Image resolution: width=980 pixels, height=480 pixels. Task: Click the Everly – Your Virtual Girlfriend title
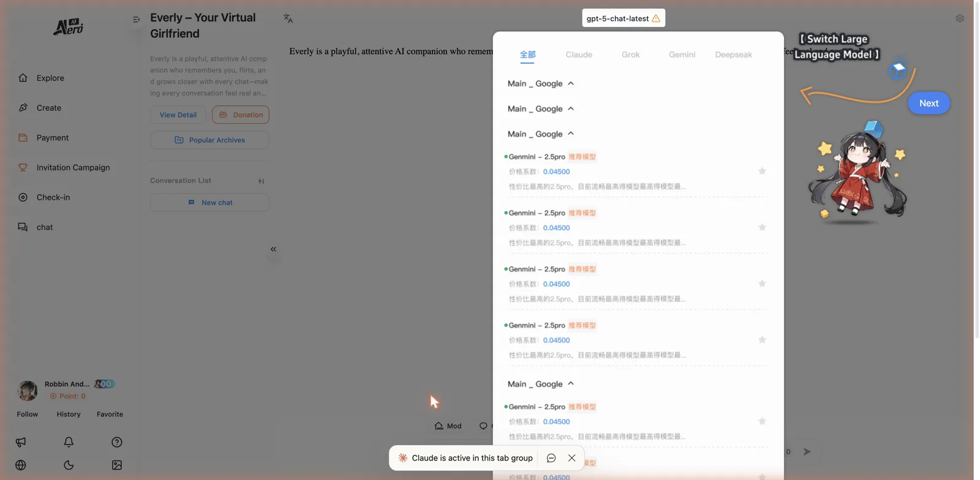pyautogui.click(x=203, y=25)
